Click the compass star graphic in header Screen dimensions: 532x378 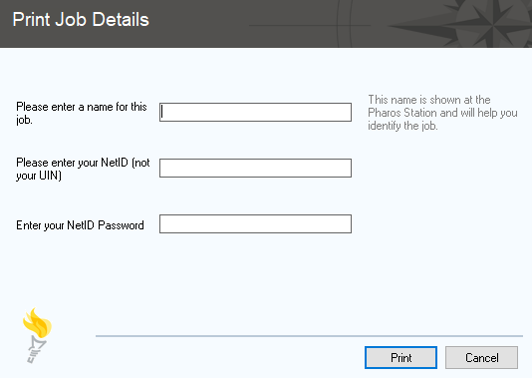point(482,24)
